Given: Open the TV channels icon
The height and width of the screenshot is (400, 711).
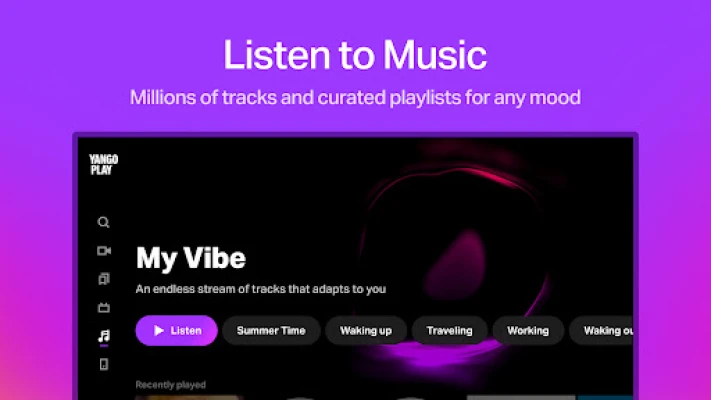Looking at the screenshot, I should pyautogui.click(x=104, y=307).
